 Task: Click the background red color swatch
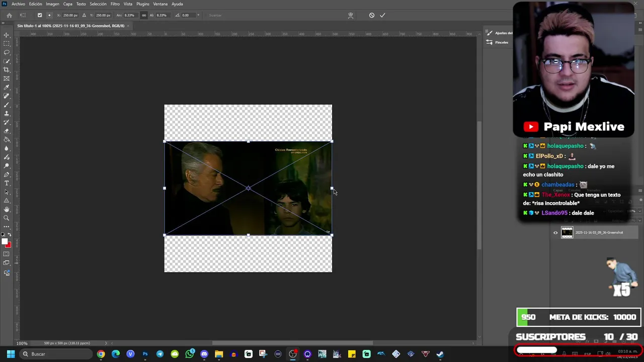(x=9, y=245)
